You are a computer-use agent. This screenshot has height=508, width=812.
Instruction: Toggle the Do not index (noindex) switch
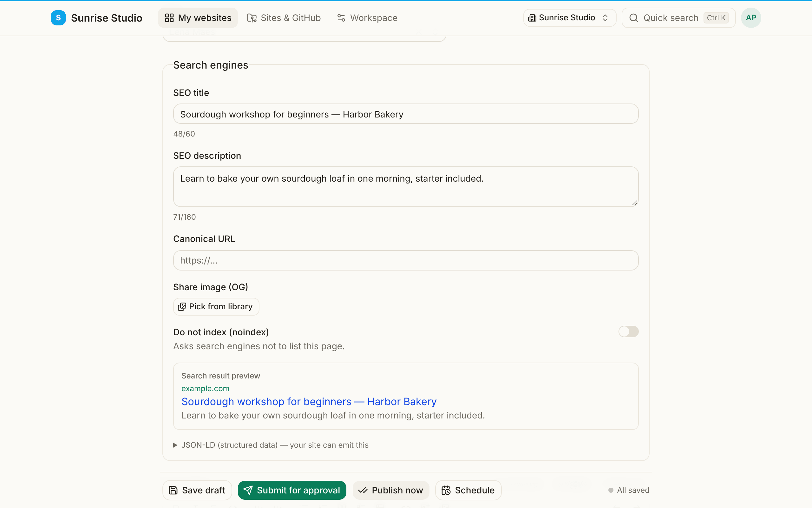click(x=628, y=331)
